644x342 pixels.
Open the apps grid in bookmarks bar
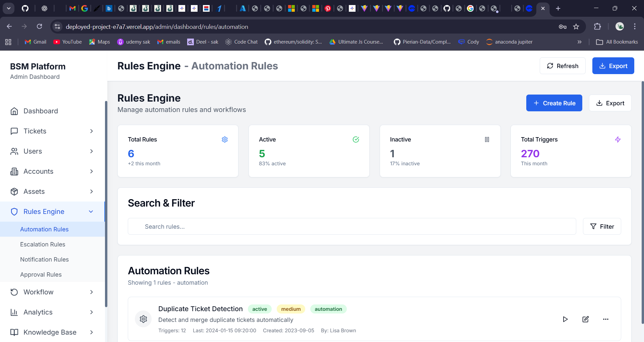click(x=8, y=42)
